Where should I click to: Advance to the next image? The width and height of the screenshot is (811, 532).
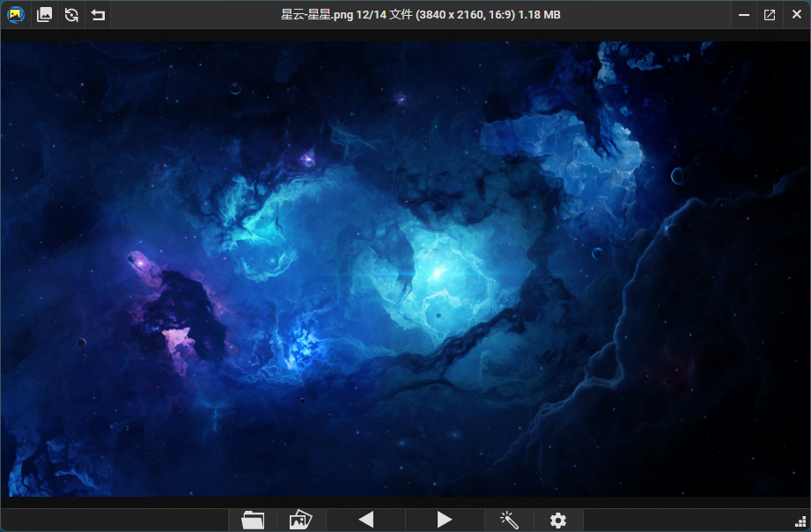coord(445,520)
